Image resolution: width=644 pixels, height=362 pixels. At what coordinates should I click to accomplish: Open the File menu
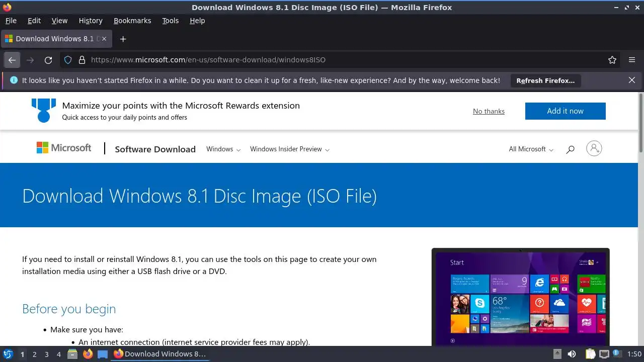point(11,21)
